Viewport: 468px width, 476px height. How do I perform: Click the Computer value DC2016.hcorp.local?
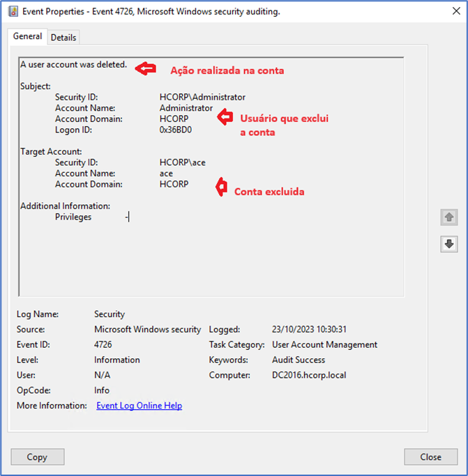308,376
